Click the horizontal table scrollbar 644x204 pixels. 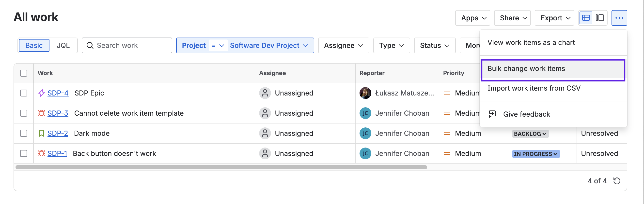click(x=221, y=167)
